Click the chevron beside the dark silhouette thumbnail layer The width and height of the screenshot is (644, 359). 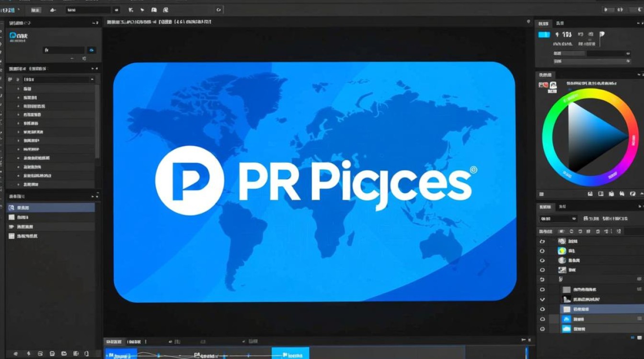[x=542, y=299]
